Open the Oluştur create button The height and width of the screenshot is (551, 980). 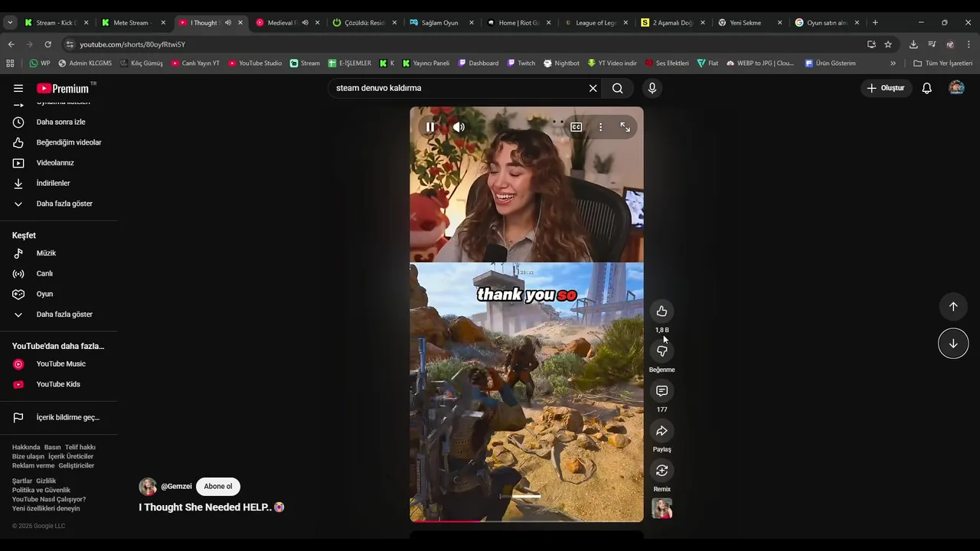click(885, 88)
